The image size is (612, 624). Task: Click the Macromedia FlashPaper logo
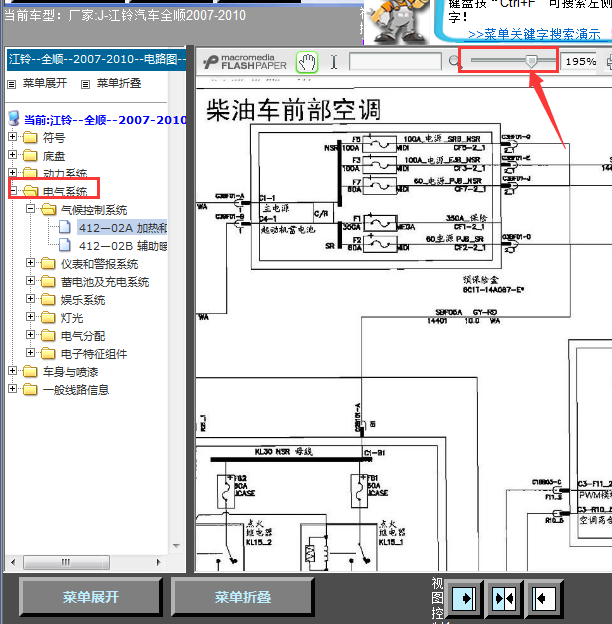tap(245, 62)
